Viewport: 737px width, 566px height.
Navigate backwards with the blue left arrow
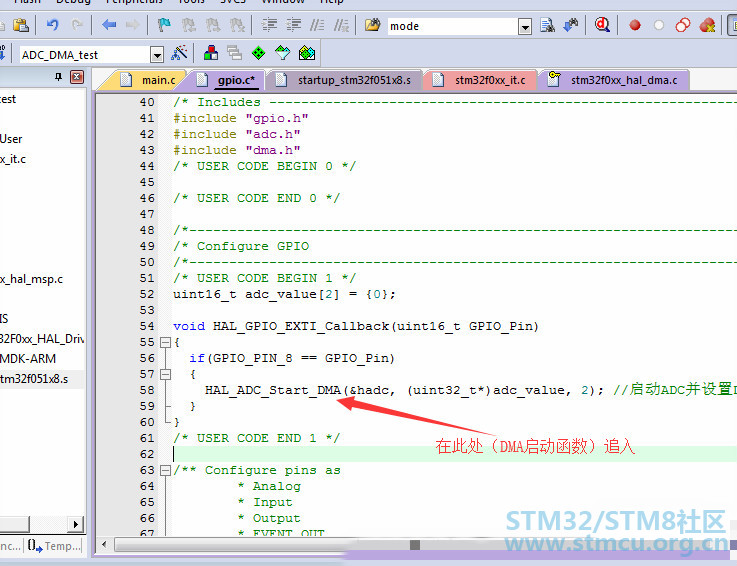[x=109, y=25]
